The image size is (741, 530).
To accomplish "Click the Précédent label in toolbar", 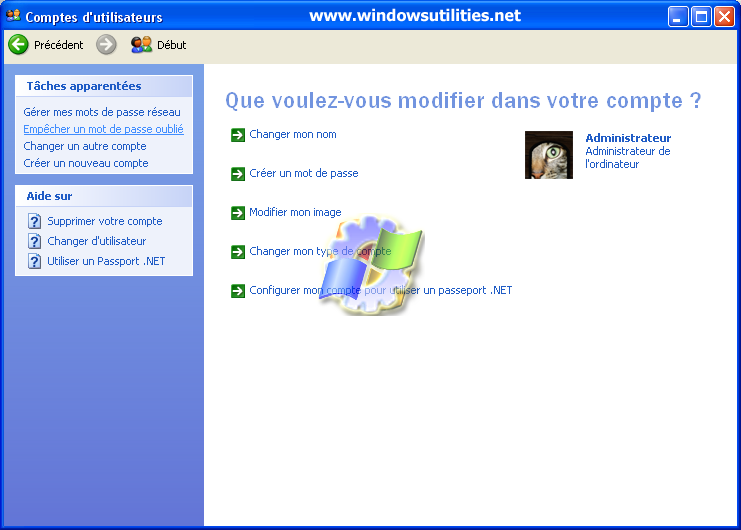I will tap(58, 45).
